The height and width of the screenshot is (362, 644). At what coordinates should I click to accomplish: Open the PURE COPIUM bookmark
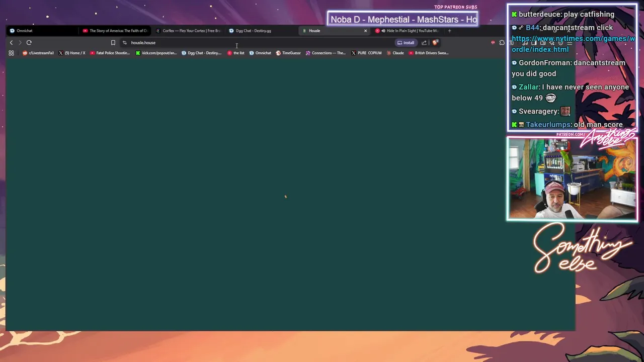[366, 53]
